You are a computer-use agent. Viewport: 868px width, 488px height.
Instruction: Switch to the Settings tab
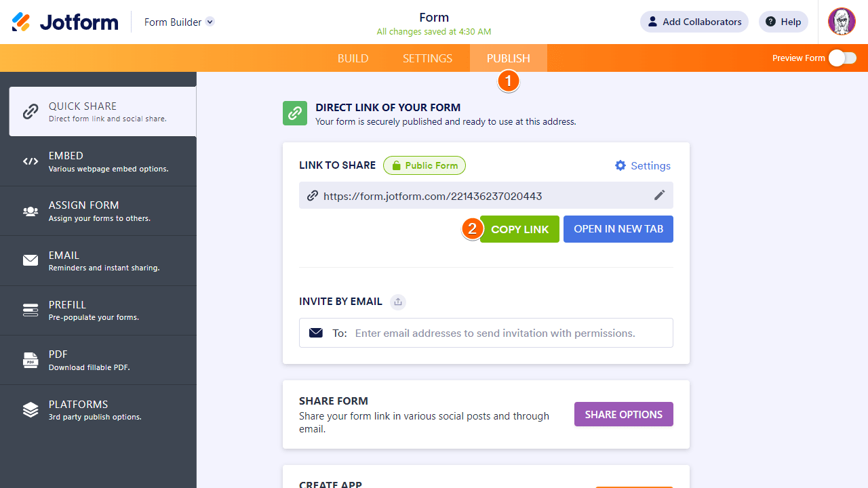(x=427, y=58)
